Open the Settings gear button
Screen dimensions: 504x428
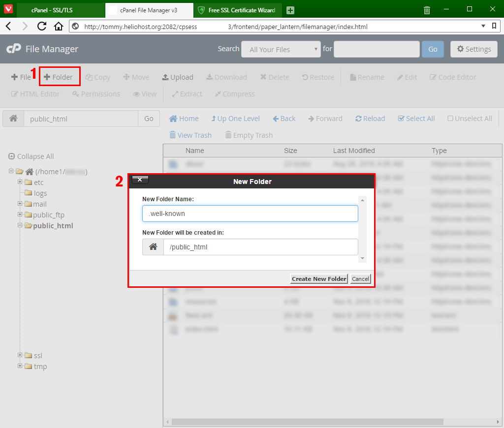[x=474, y=49]
